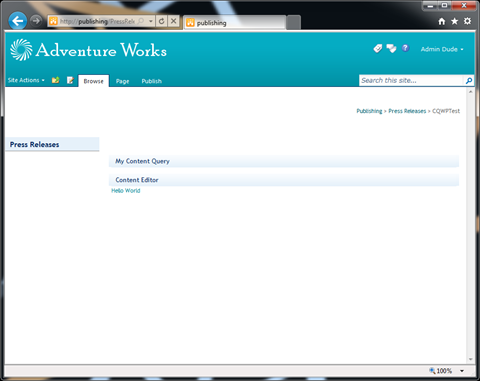Switch to the Publish ribbon tab
Screen dimensions: 480x381
151,81
